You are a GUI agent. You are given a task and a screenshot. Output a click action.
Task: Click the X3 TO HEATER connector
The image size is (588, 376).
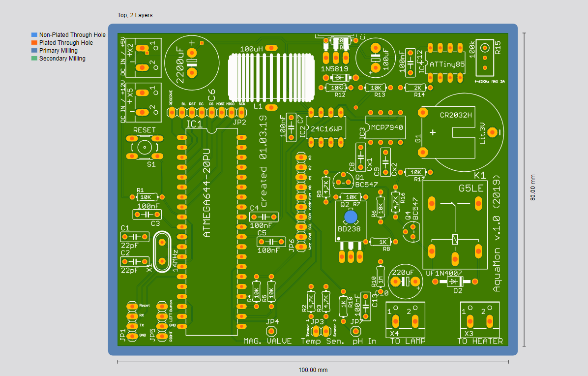pos(480,320)
